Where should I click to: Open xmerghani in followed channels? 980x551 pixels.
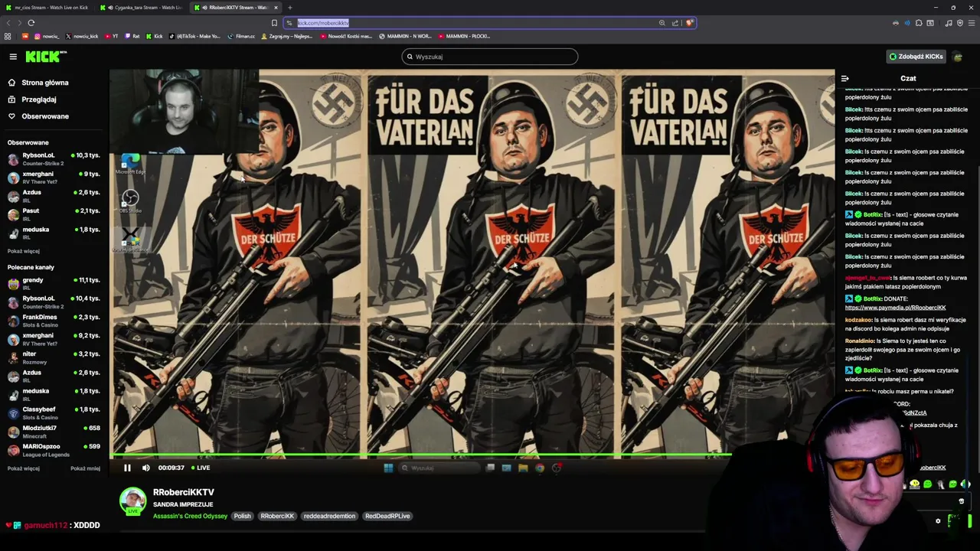coord(54,178)
